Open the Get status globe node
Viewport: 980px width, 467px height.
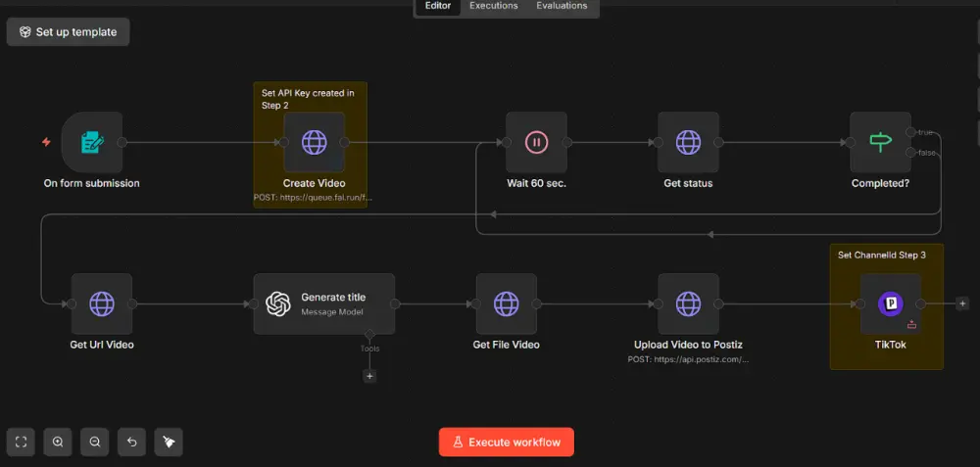tap(688, 142)
